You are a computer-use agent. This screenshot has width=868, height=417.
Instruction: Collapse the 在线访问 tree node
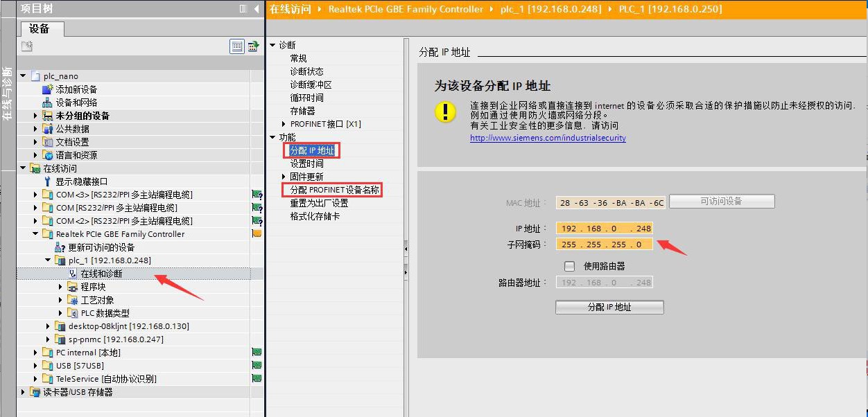(23, 167)
